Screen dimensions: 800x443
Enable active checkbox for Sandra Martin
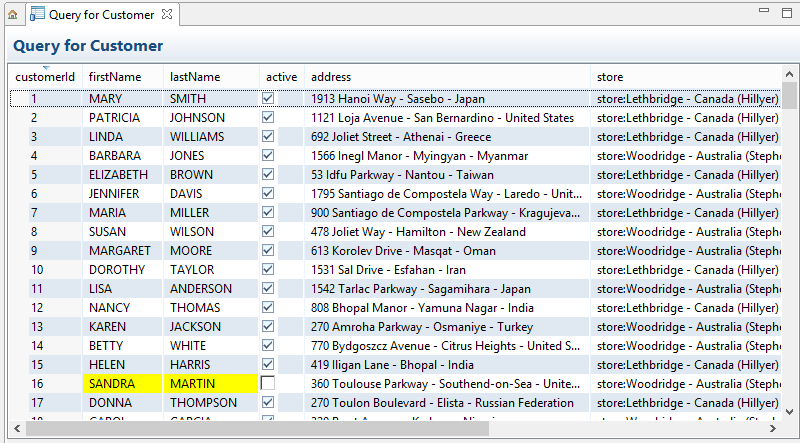[x=268, y=384]
